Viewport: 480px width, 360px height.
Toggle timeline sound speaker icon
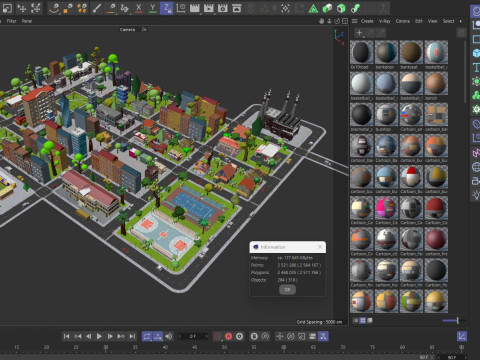(169, 336)
